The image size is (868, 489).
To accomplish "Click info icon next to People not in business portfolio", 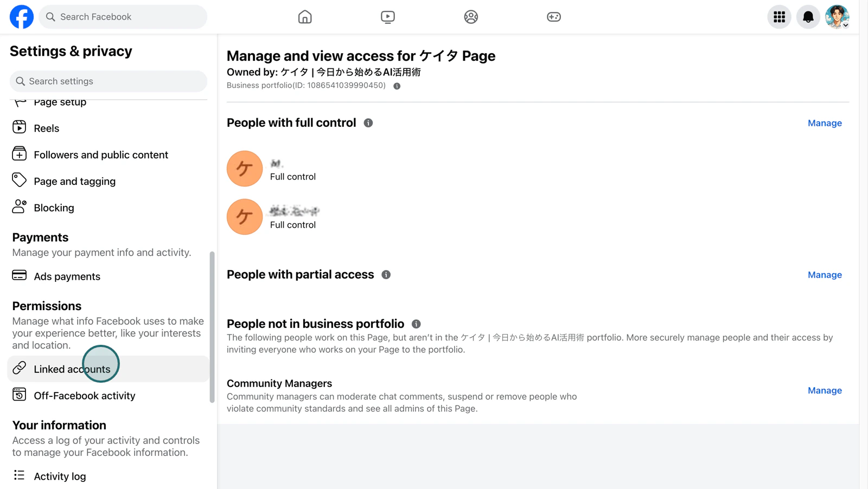I will pos(416,324).
